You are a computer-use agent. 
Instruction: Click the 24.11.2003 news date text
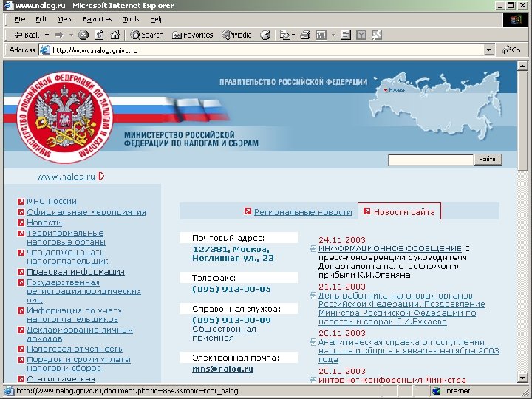[x=341, y=240]
